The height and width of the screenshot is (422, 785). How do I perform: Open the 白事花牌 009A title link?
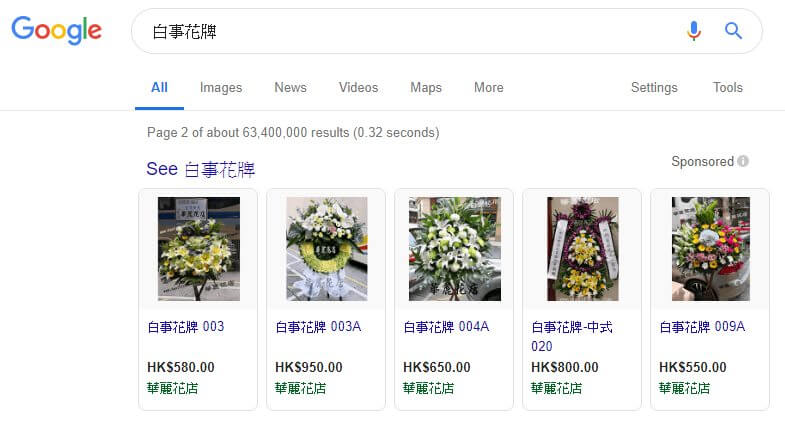point(702,327)
